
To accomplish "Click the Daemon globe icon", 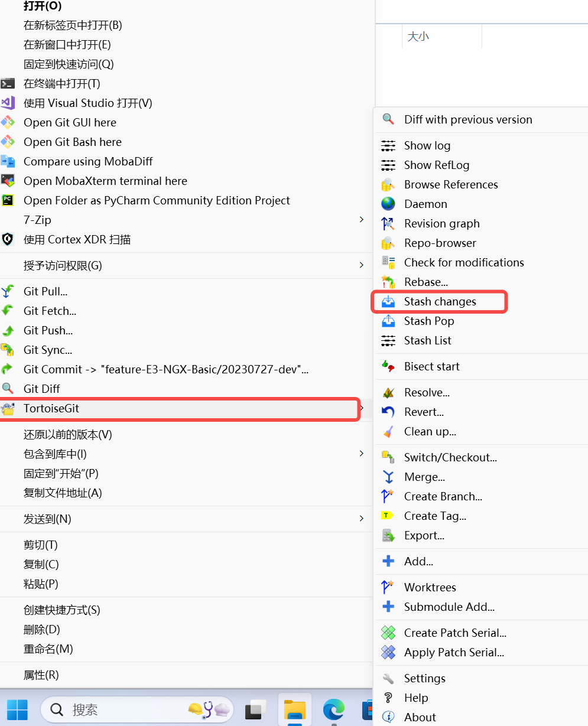I will tap(388, 204).
